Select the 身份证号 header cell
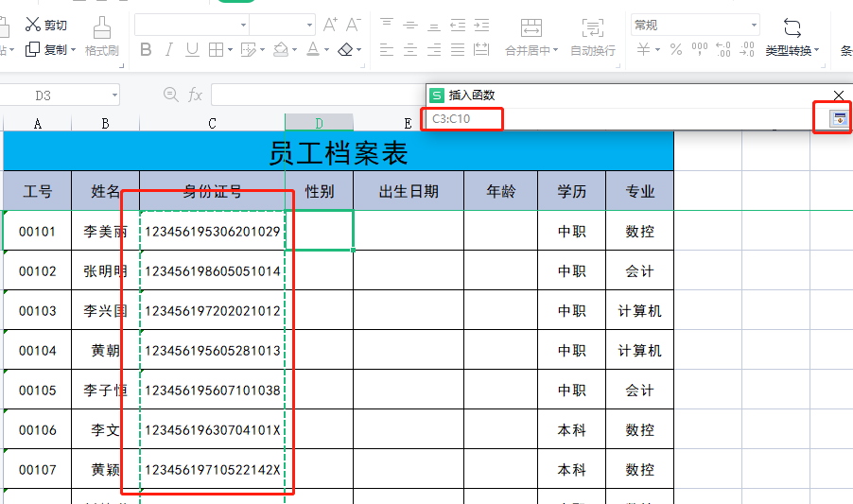The image size is (853, 504). (212, 191)
